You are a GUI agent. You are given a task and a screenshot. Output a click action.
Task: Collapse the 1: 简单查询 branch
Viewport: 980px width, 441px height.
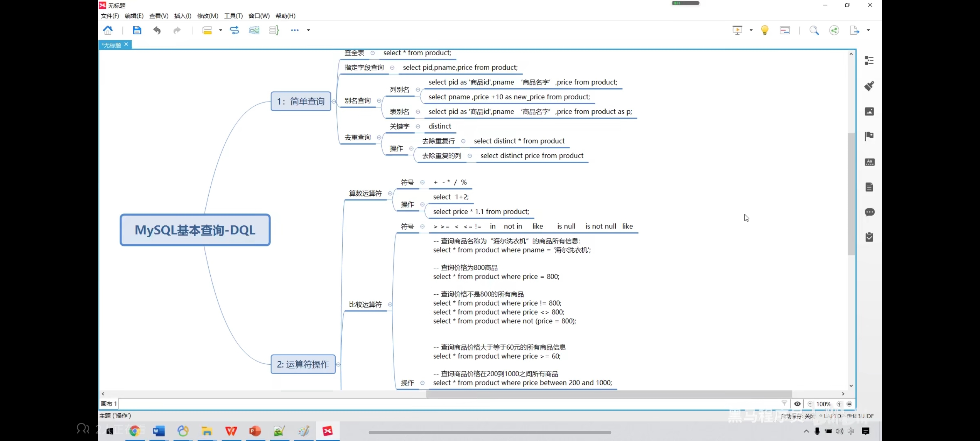pos(334,101)
